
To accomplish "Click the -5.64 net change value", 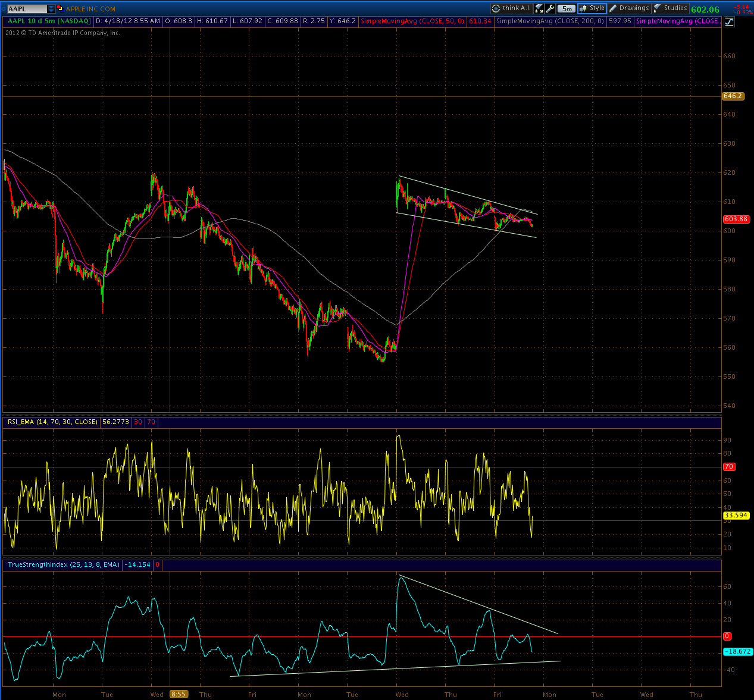I will [742, 7].
